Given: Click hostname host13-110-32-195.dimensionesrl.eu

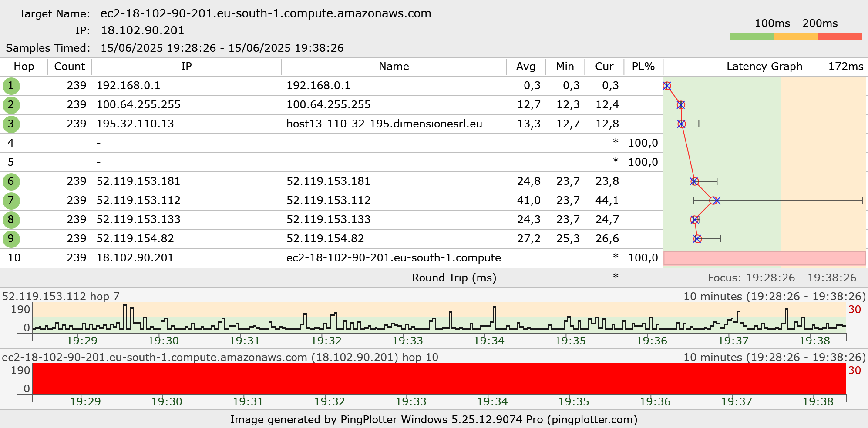Looking at the screenshot, I should click(x=384, y=124).
